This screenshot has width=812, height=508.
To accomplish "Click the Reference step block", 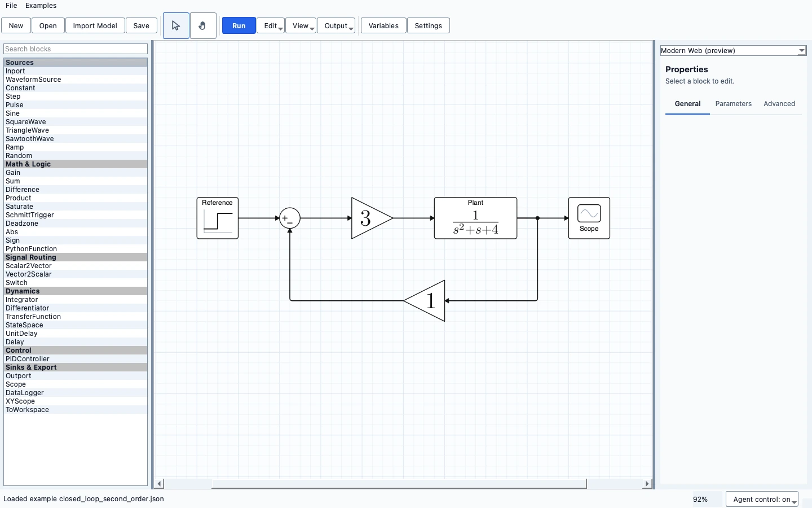I will click(218, 218).
